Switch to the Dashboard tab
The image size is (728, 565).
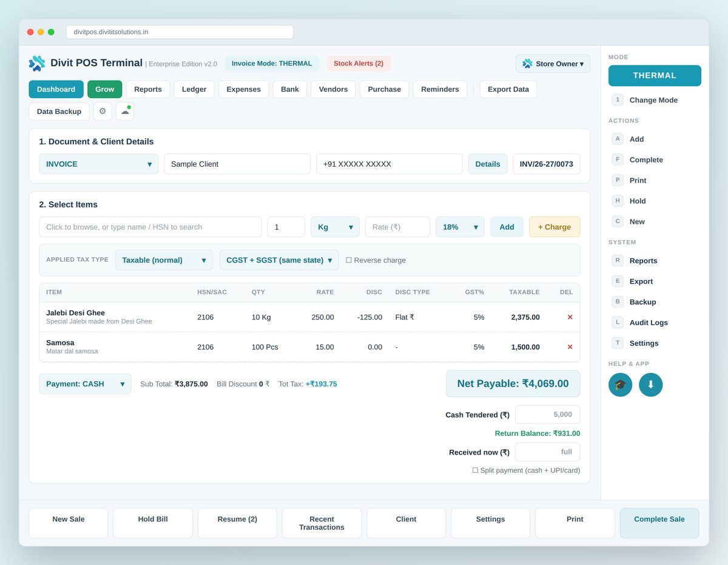56,89
